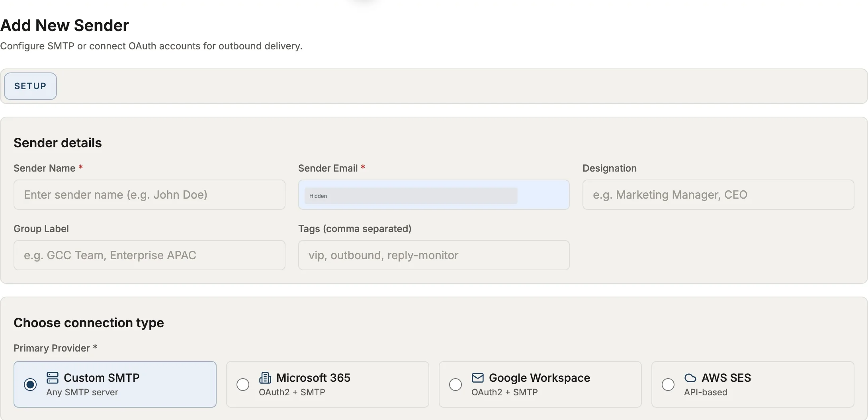The width and height of the screenshot is (868, 420).
Task: Click the 'OAuth2 + SMTP' text under Google Workspace
Action: [x=504, y=393]
